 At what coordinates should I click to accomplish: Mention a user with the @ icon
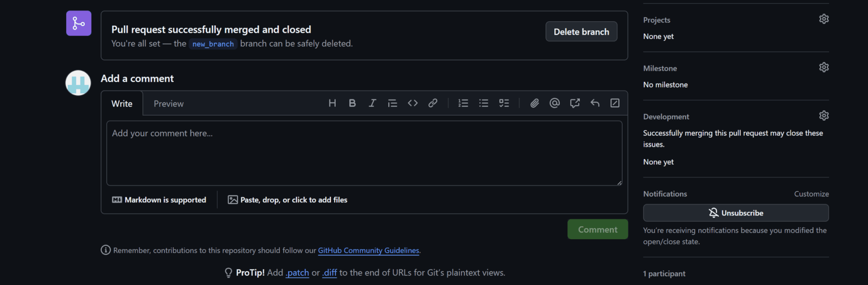554,103
